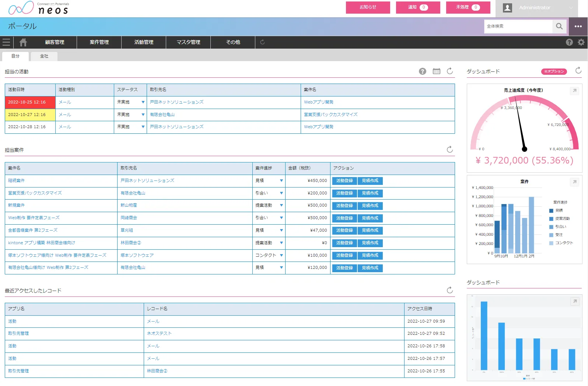This screenshot has width=588, height=386.
Task: Refresh the recently accessed records list
Action: pos(449,290)
